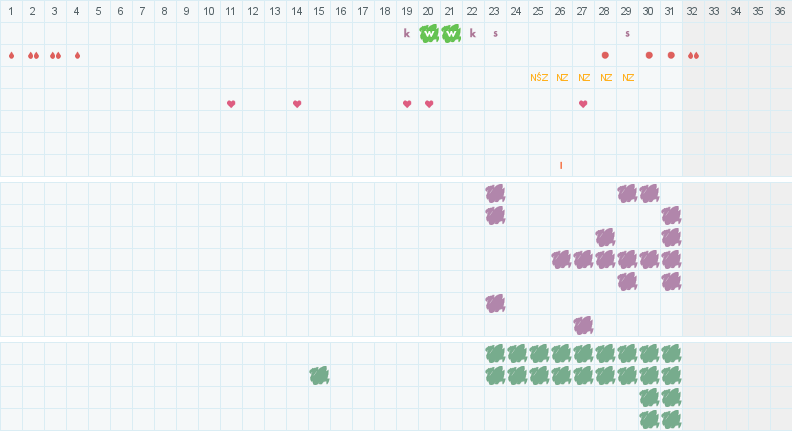Click the orange exclamation mark on day 26
792x431 pixels.
[561, 165]
